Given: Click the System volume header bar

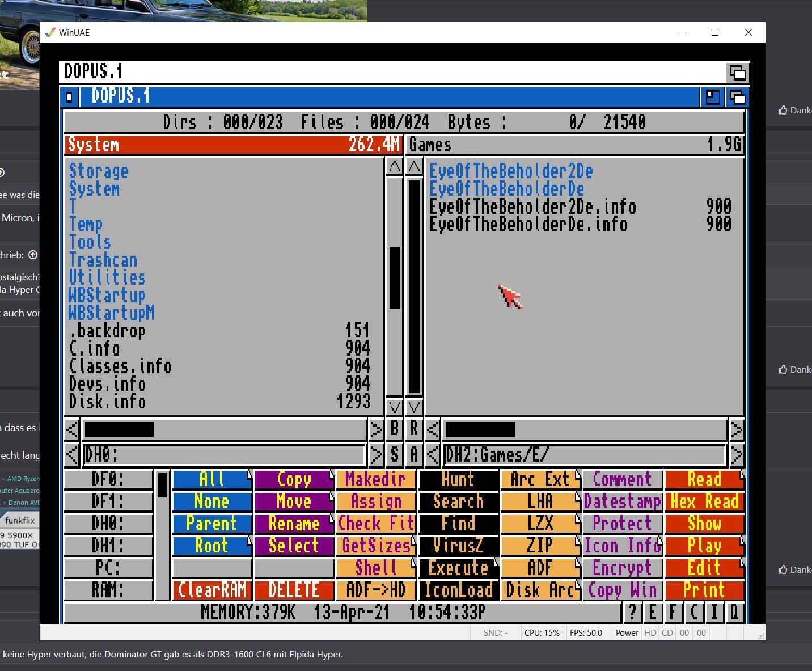Looking at the screenshot, I should [233, 145].
